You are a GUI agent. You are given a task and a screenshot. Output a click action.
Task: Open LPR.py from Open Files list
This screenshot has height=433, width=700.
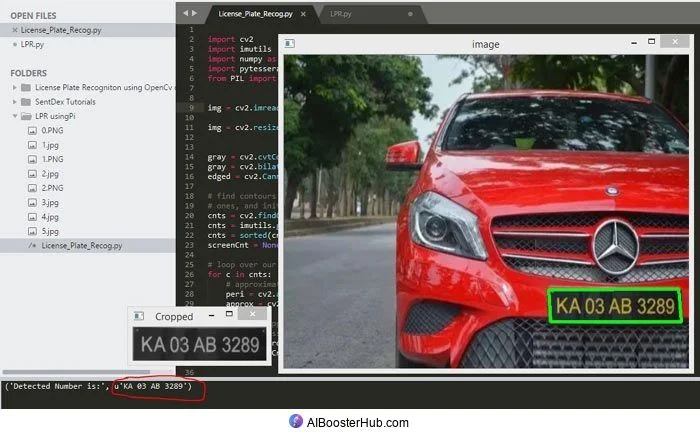[x=32, y=45]
